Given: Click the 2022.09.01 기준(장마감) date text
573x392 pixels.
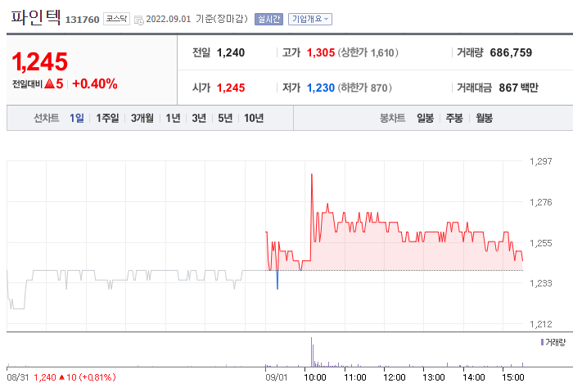Looking at the screenshot, I should click(x=197, y=19).
